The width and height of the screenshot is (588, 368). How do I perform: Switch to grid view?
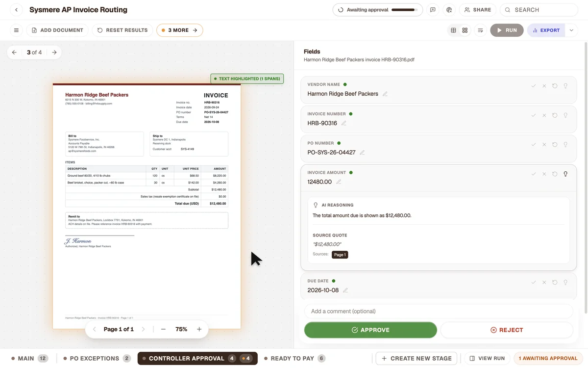(x=465, y=30)
